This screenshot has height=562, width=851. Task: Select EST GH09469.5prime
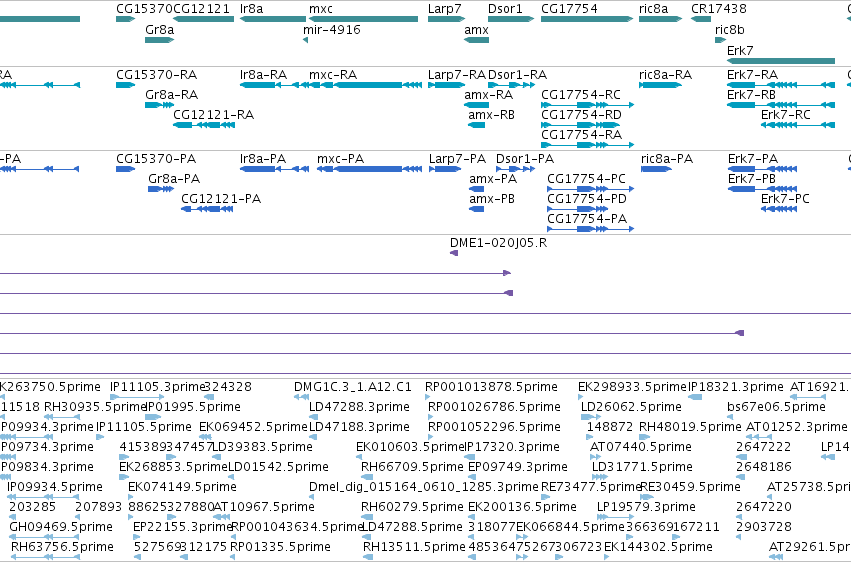coord(61,527)
